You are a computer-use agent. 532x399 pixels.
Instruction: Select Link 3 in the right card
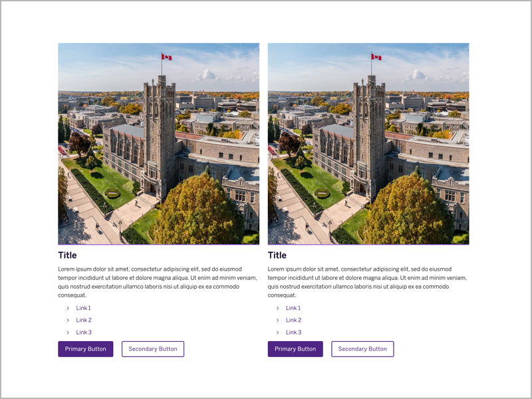click(x=293, y=332)
